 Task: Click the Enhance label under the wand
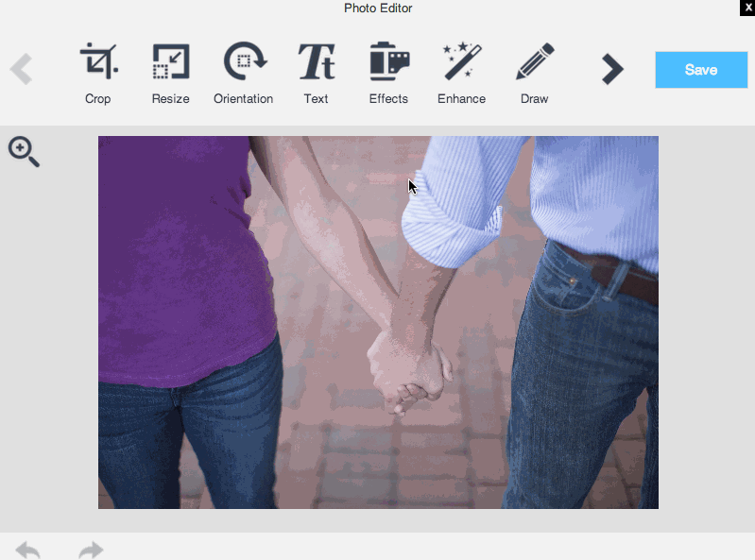pyautogui.click(x=461, y=99)
